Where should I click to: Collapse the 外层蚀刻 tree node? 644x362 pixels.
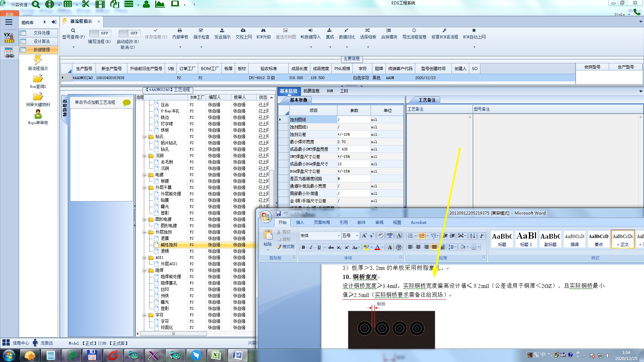(145, 232)
